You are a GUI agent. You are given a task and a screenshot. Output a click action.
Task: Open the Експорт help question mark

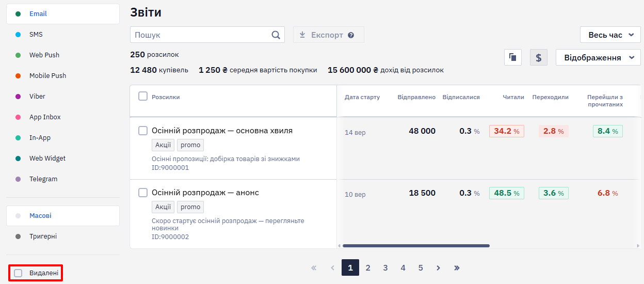click(x=351, y=35)
